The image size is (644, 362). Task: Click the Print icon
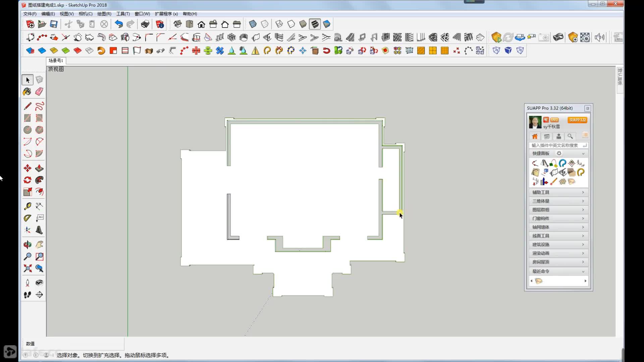click(x=145, y=24)
